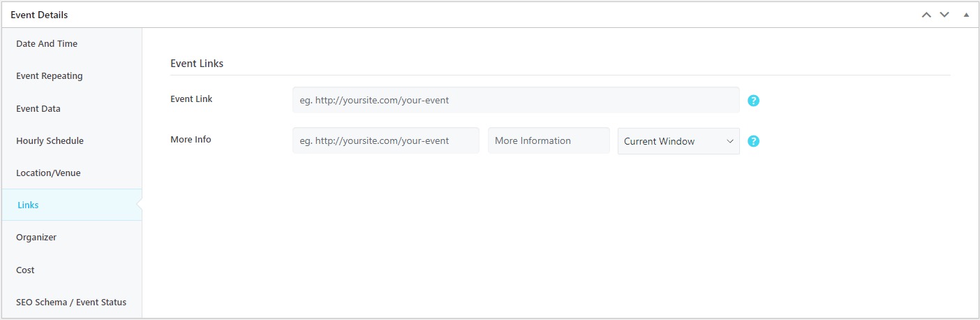Viewport: 980px width, 320px height.
Task: Focus the More Information text field
Action: click(x=549, y=140)
